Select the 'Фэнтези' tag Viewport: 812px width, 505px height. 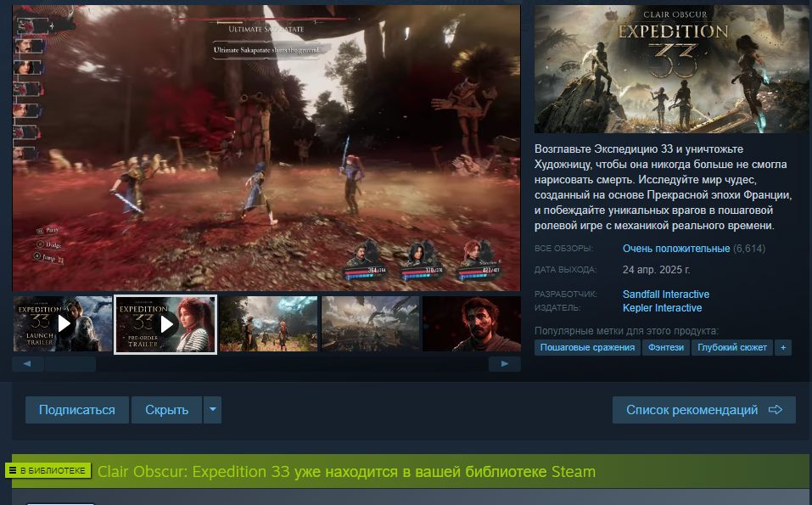pyautogui.click(x=666, y=347)
